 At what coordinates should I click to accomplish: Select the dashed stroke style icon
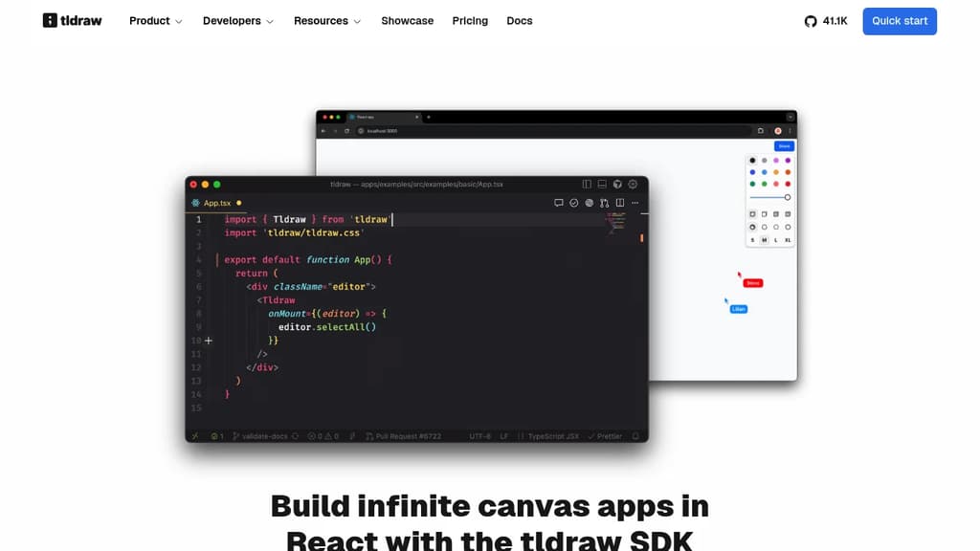click(x=765, y=227)
